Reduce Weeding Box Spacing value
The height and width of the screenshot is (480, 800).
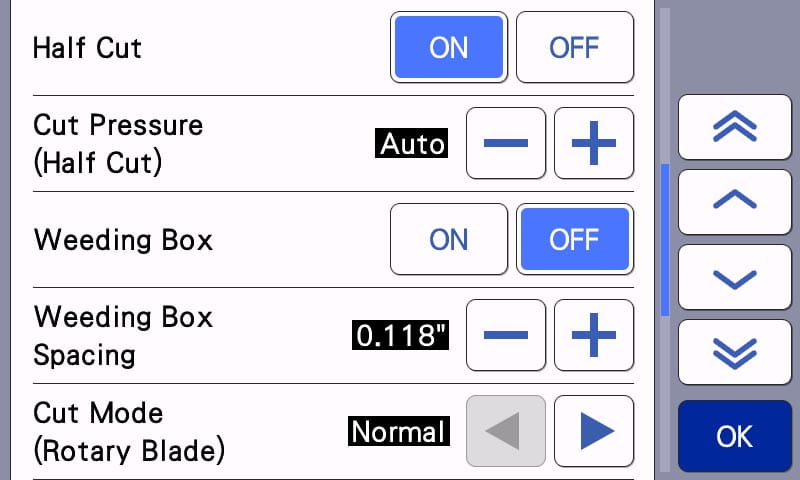point(506,335)
